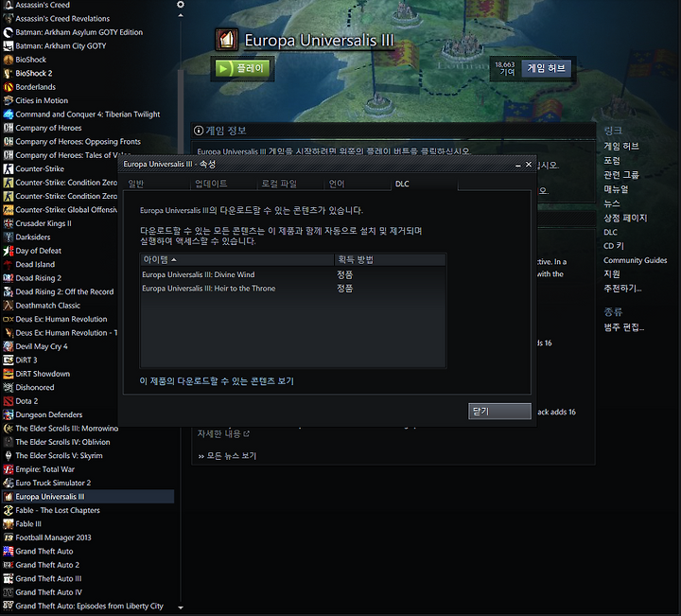This screenshot has width=681, height=616.
Task: Open the 관련 그룹 link
Action: pos(621,175)
